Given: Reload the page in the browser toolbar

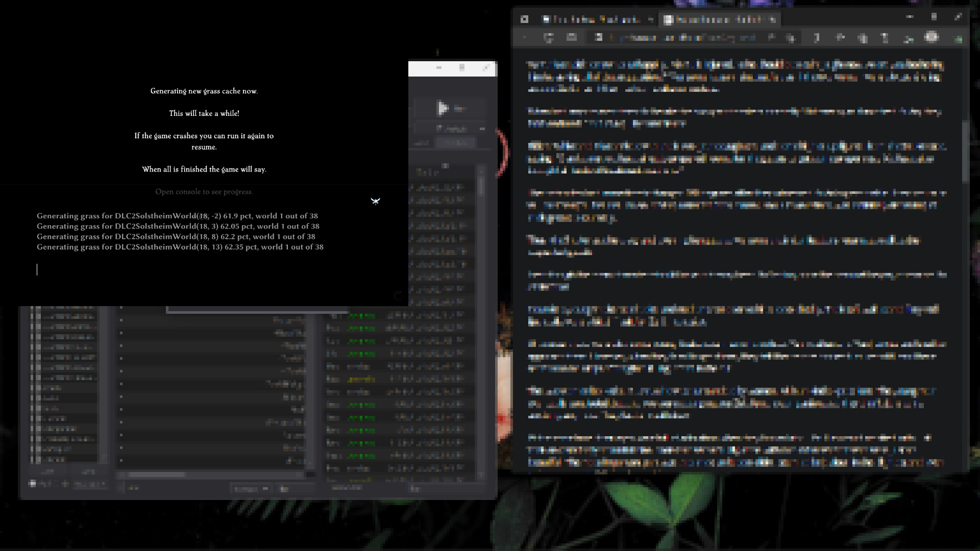Looking at the screenshot, I should pyautogui.click(x=549, y=37).
